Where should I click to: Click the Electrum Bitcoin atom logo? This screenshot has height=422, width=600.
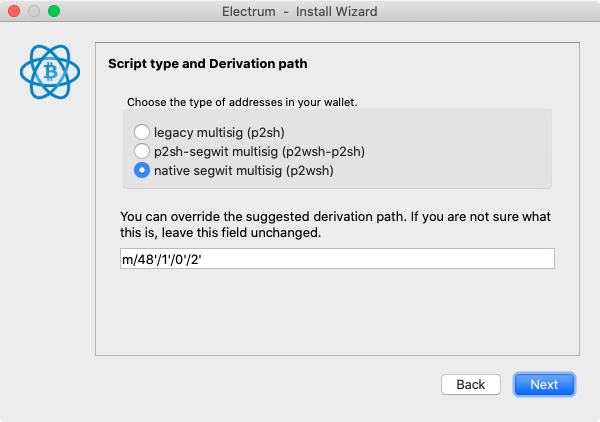coord(50,72)
